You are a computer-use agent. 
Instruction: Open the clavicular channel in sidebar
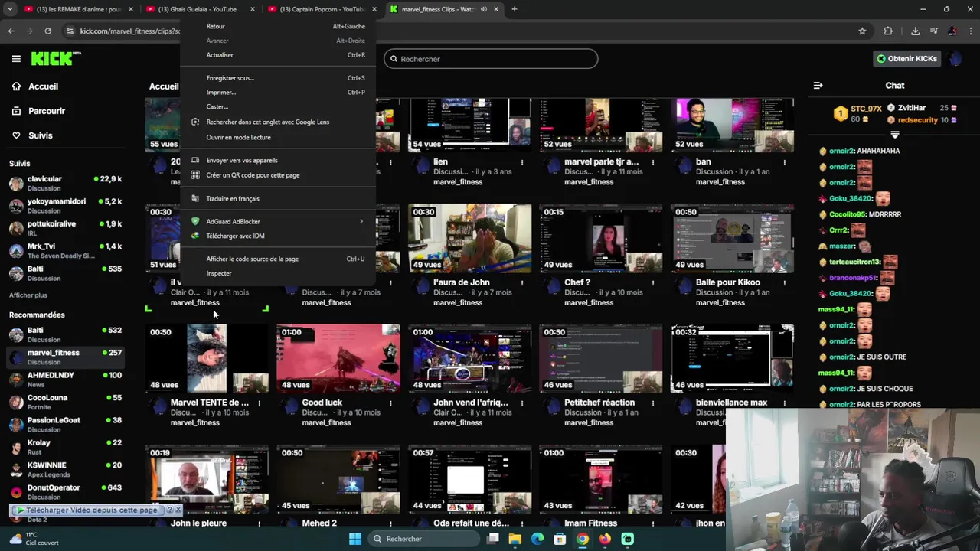coord(65,183)
